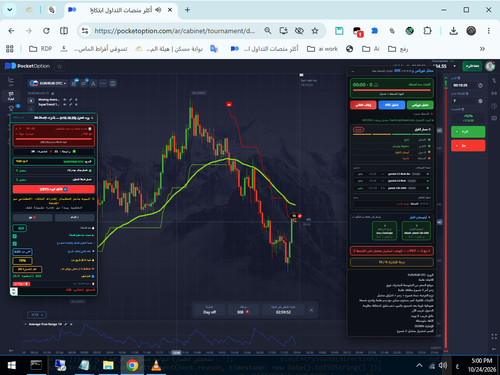Screen dimensions: 500x375
Task: Open the M10 timeframe selector
Action: 37,315
